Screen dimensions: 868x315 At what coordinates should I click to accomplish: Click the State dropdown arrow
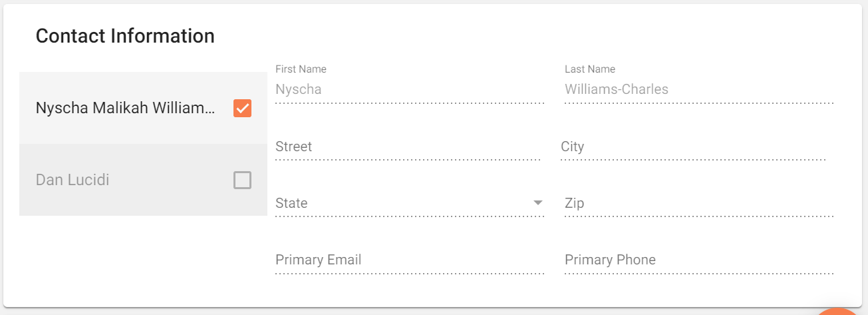[538, 203]
